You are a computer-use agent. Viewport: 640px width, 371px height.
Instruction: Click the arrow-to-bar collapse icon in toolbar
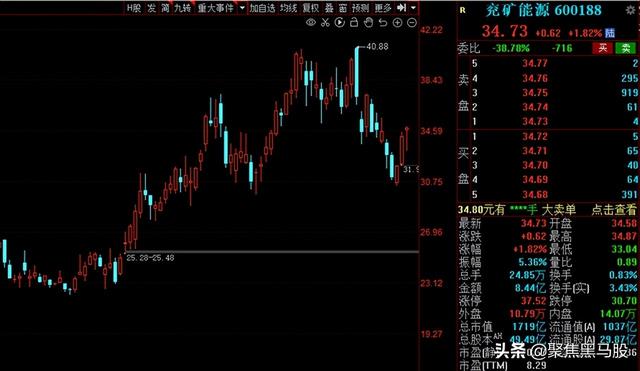[x=402, y=8]
